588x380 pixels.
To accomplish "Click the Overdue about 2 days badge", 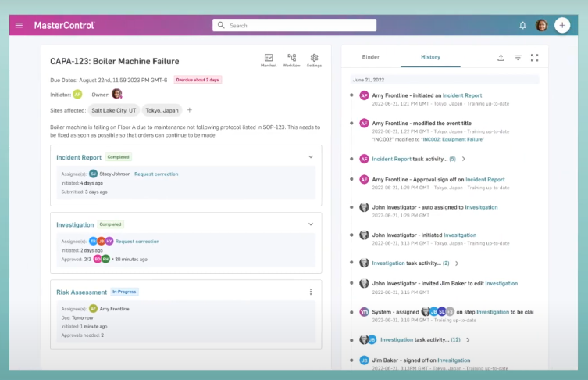I will click(198, 80).
